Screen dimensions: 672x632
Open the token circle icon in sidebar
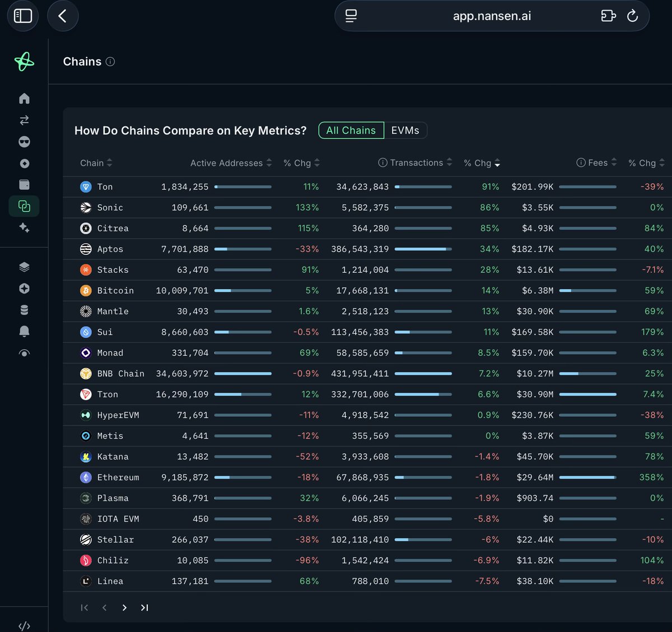[24, 163]
